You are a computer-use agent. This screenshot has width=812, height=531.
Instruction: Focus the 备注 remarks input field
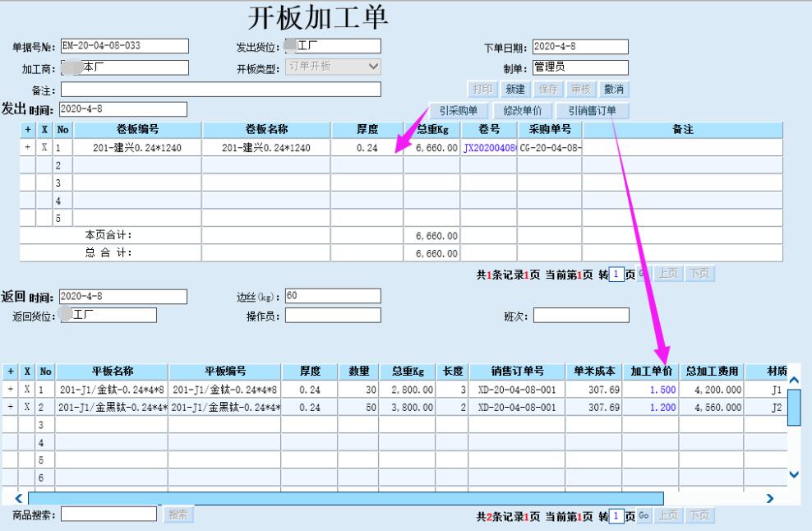coord(220,89)
